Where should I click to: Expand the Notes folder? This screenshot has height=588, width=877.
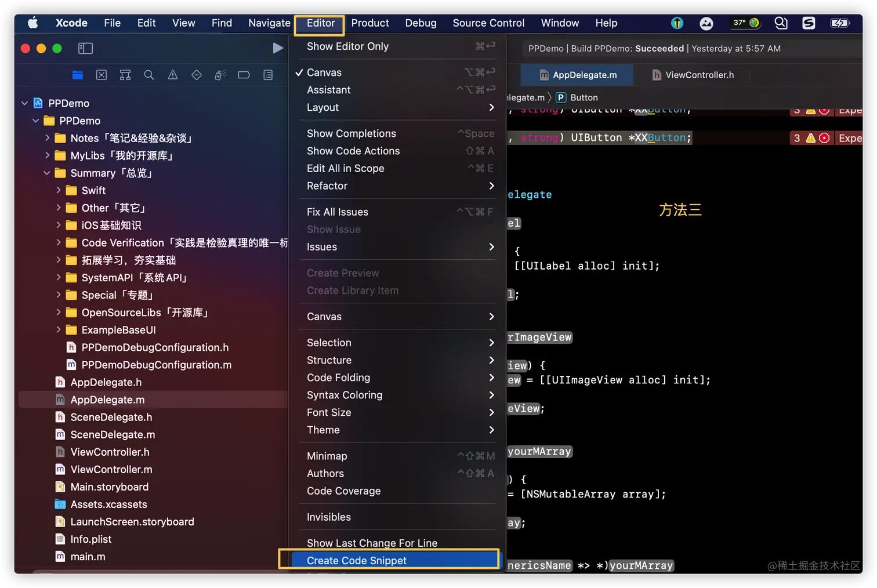click(48, 138)
